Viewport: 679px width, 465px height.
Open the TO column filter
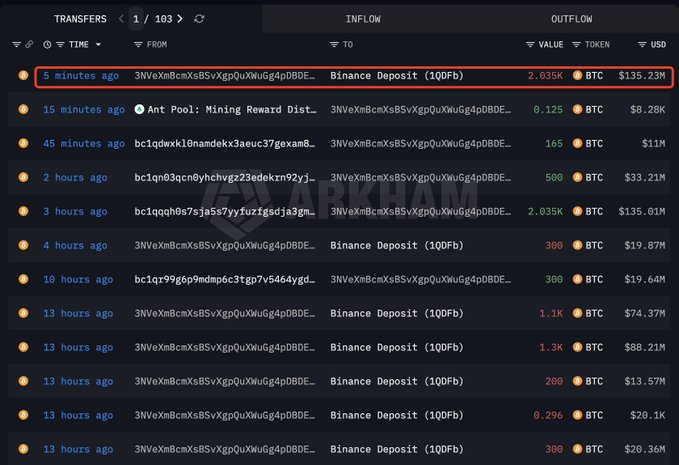coord(334,45)
